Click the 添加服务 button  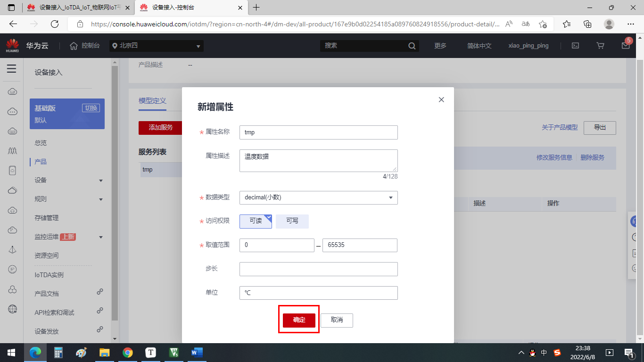tap(161, 127)
